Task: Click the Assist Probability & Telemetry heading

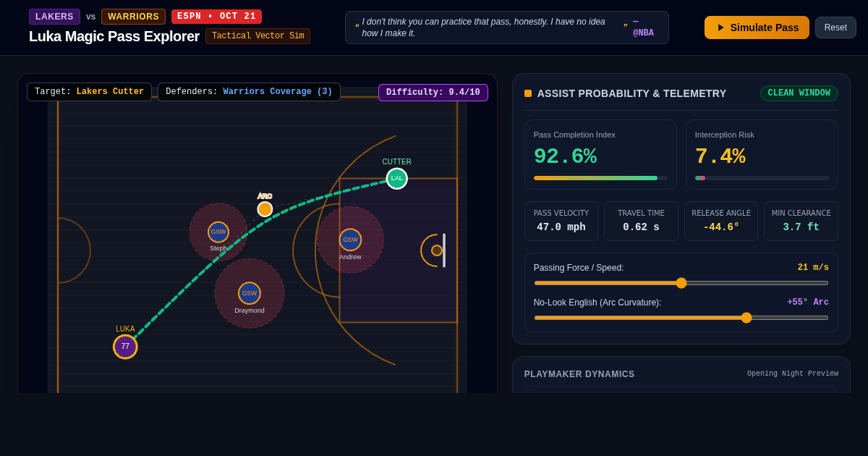Action: click(x=631, y=93)
